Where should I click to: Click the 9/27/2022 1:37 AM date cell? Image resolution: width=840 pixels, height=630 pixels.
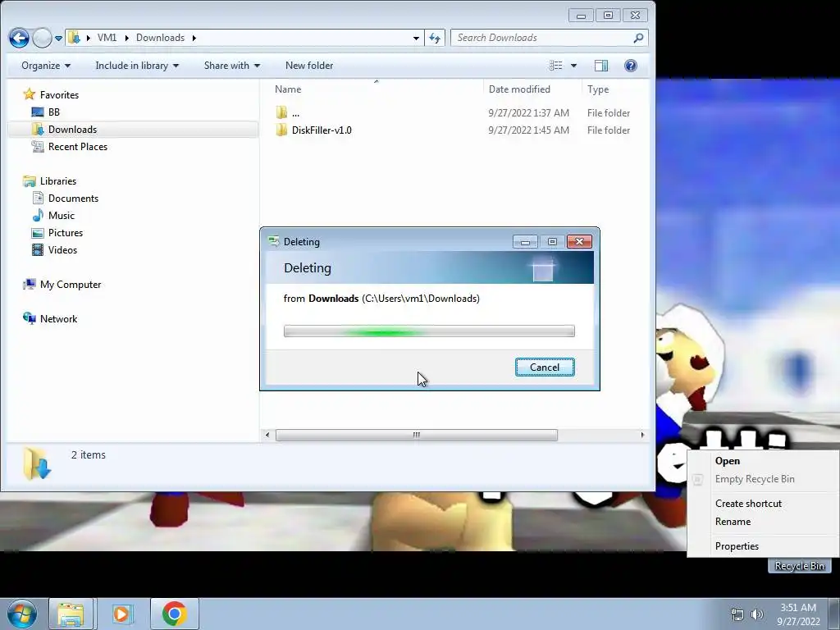click(528, 113)
